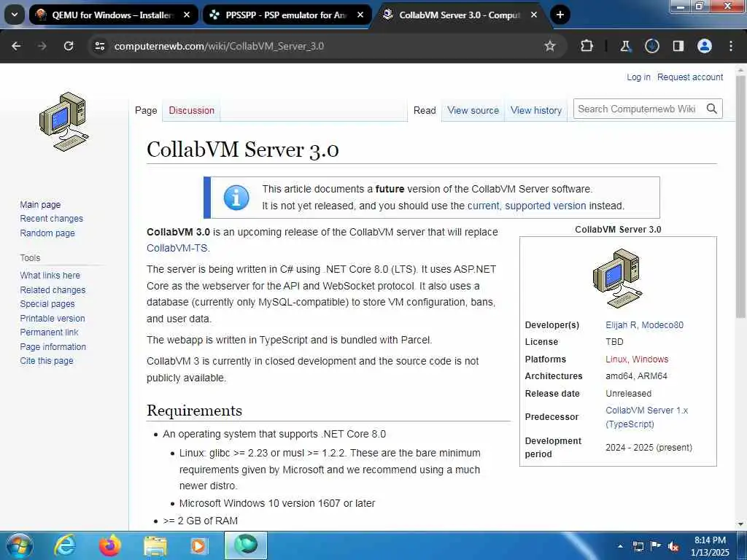Open Action Center flag icon
The height and width of the screenshot is (560, 747).
[x=656, y=546]
